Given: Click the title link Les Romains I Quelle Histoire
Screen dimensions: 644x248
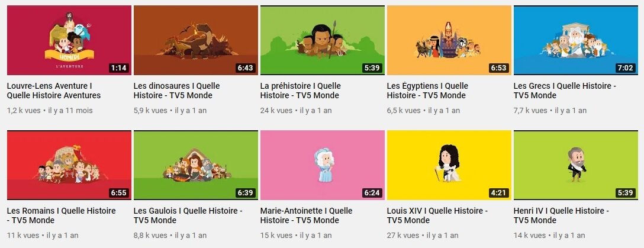Looking at the screenshot, I should click(x=62, y=215).
